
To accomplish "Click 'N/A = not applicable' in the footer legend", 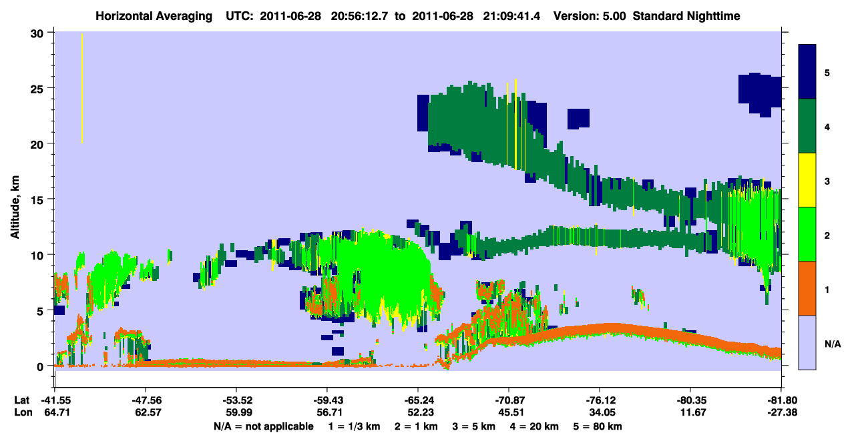I will [263, 426].
